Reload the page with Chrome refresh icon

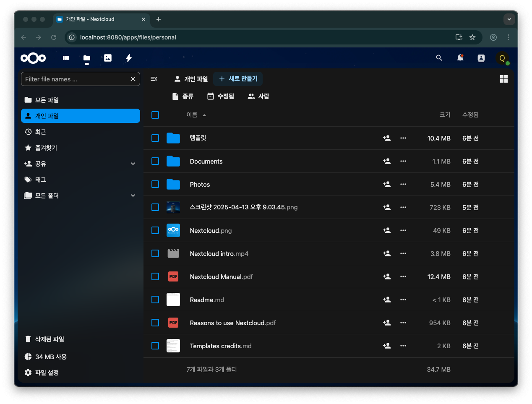tap(54, 37)
